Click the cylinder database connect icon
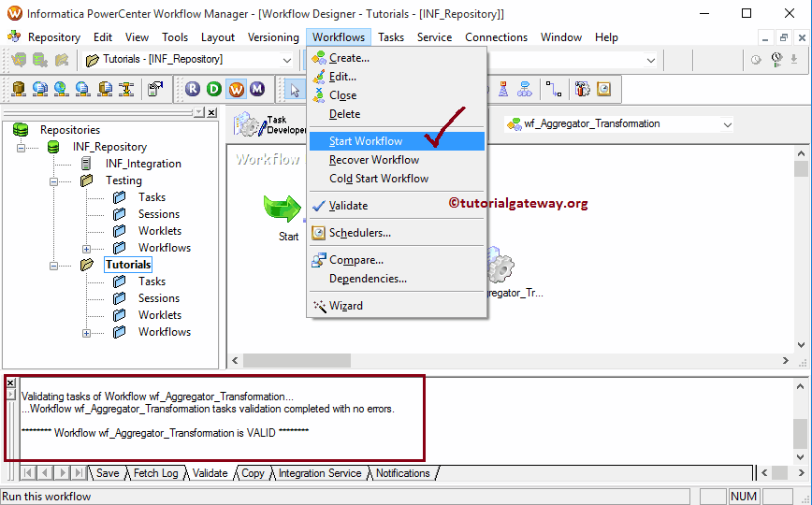The height and width of the screenshot is (505, 812). click(19, 89)
